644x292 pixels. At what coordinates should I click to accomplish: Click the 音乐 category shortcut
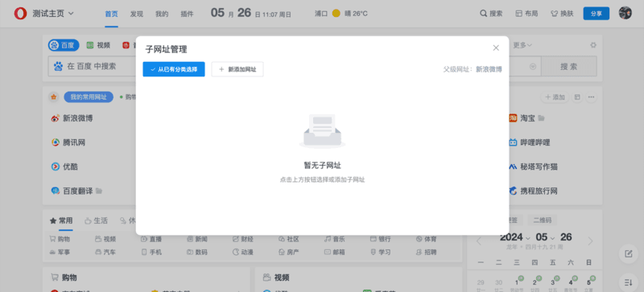click(334, 239)
